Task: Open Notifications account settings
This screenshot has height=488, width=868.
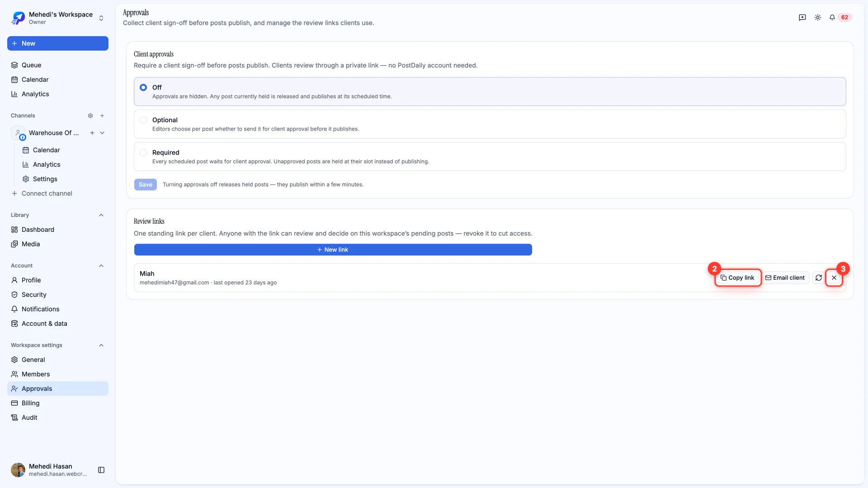Action: click(58, 309)
